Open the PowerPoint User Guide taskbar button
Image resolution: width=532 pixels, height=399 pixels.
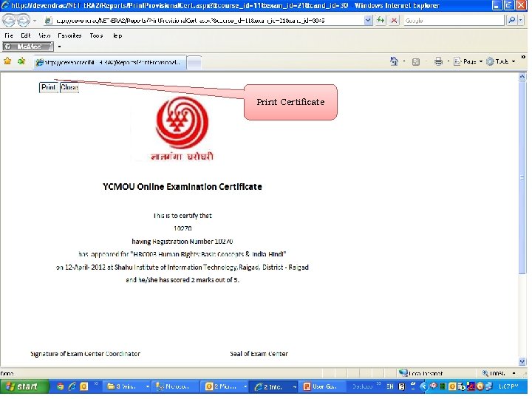pyautogui.click(x=322, y=386)
